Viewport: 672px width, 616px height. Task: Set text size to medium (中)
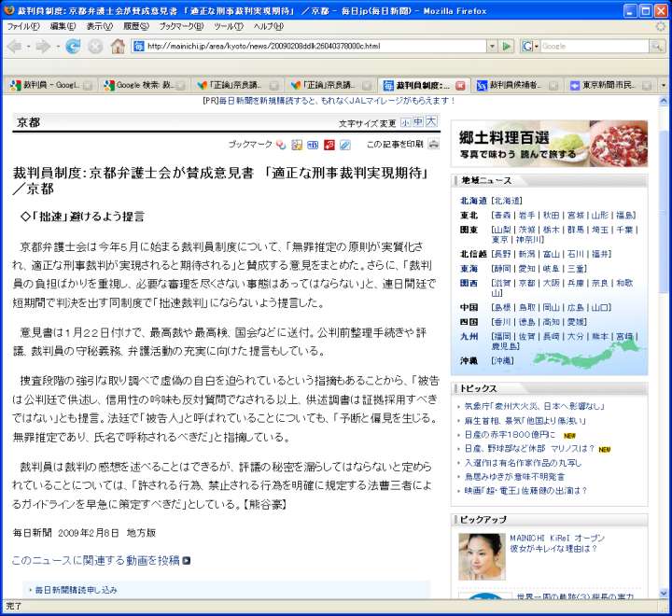[417, 122]
